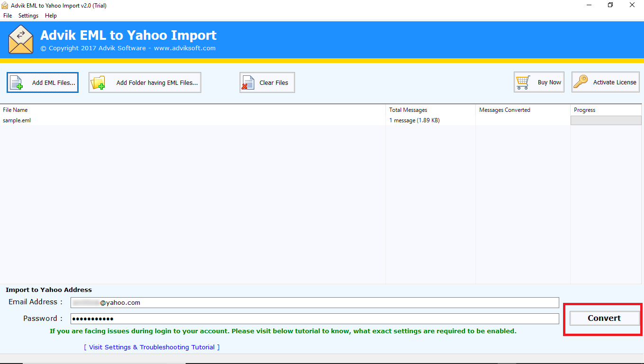This screenshot has height=364, width=644.
Task: Open the Help menu
Action: click(x=51, y=16)
